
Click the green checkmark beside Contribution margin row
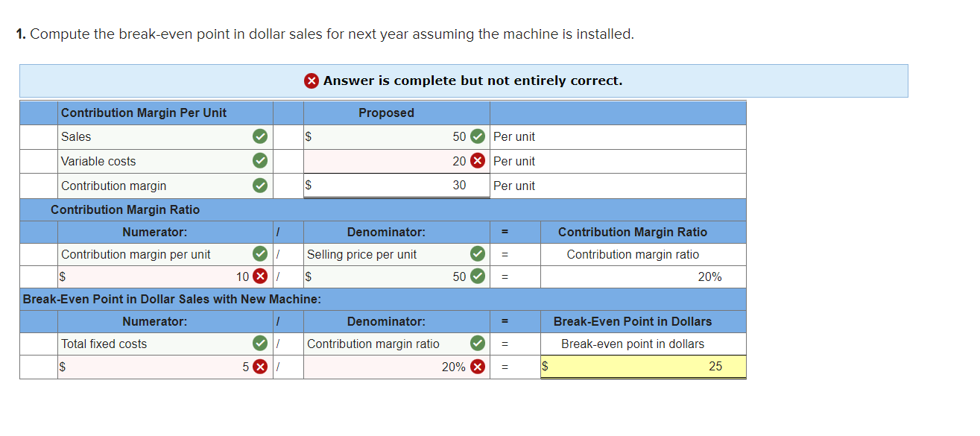pyautogui.click(x=259, y=186)
